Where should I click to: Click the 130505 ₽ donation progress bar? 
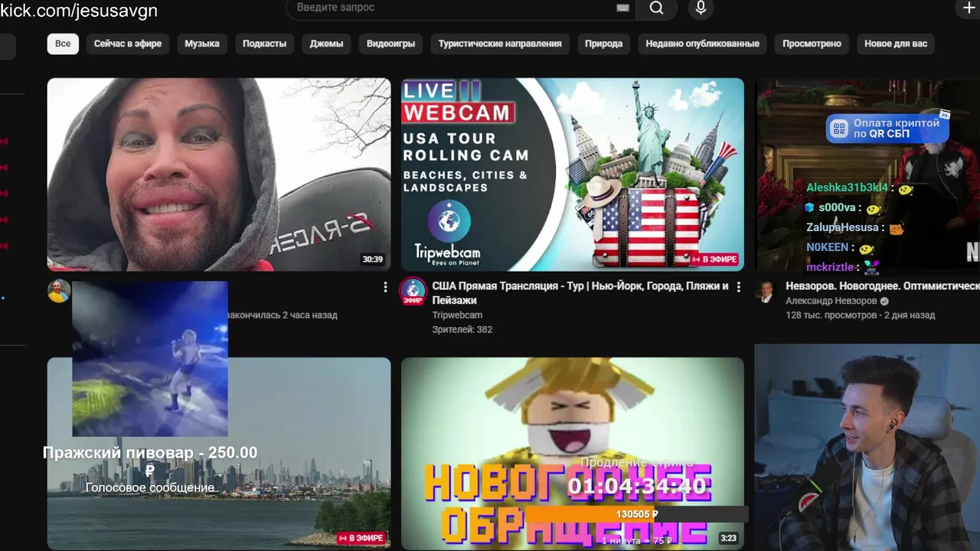pos(637,514)
